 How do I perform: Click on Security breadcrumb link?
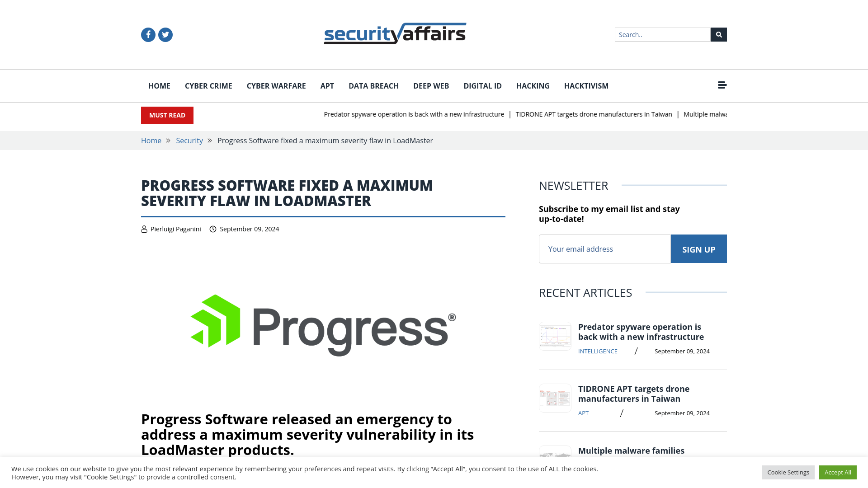pos(189,141)
